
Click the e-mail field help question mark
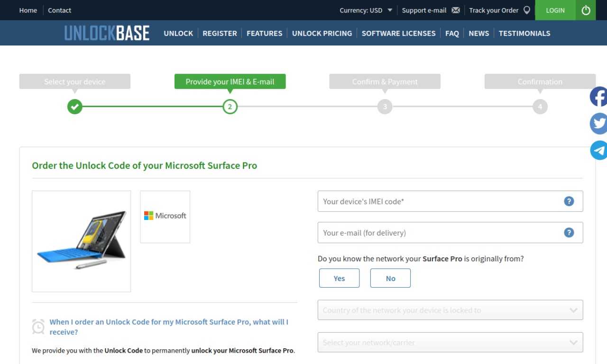click(569, 233)
